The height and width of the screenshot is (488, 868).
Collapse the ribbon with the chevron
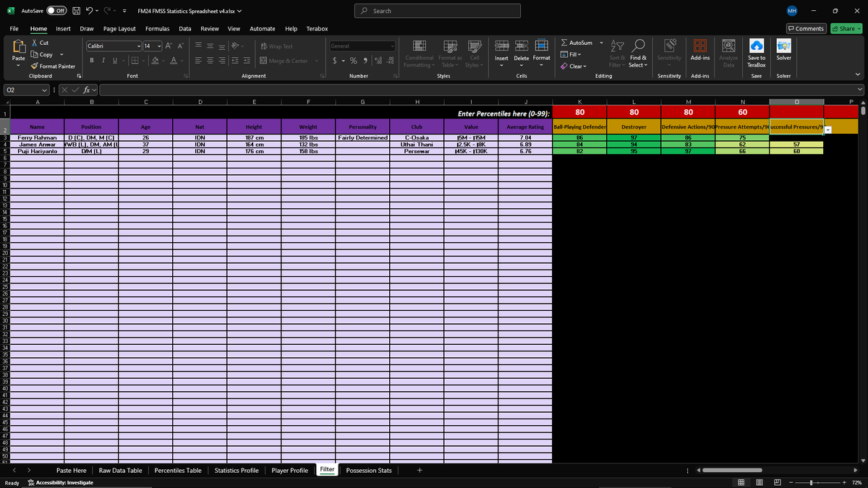coord(858,74)
